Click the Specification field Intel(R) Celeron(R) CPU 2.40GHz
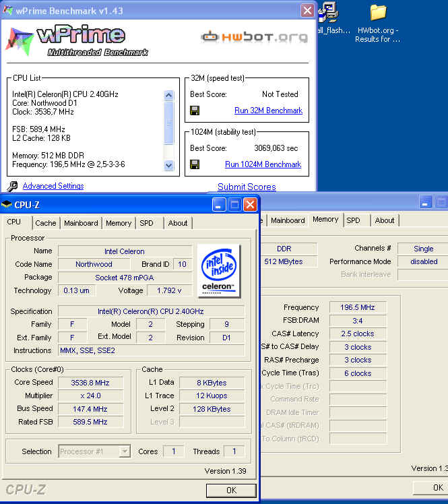 click(151, 311)
